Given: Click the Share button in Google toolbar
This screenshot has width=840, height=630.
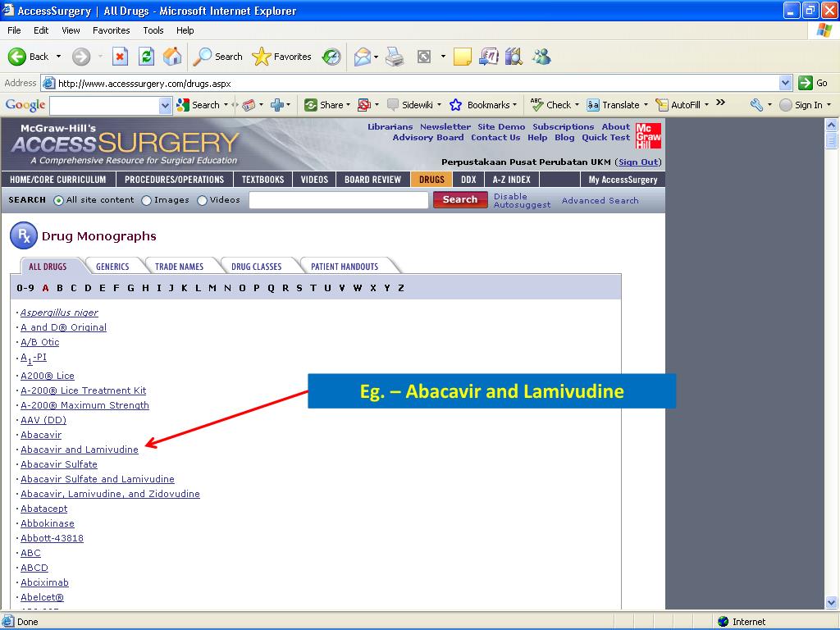Looking at the screenshot, I should pyautogui.click(x=323, y=105).
